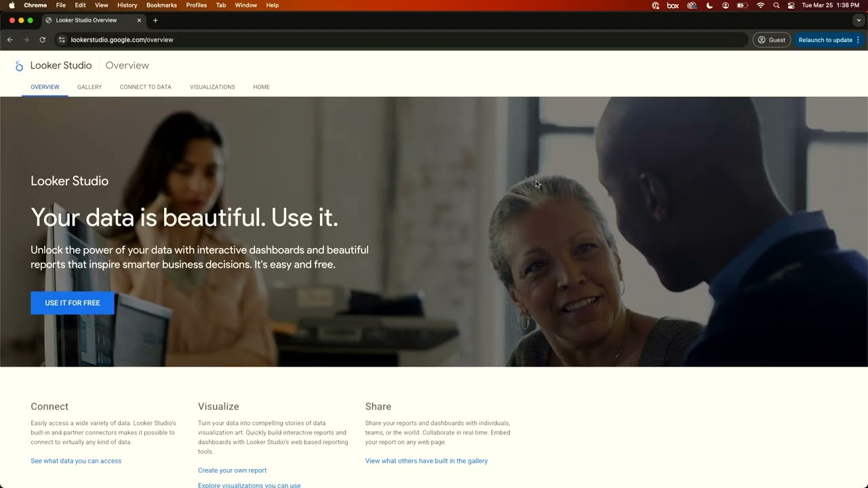Click the 'Looker Studio' header title text
The width and height of the screenshot is (868, 488).
pyautogui.click(x=61, y=66)
